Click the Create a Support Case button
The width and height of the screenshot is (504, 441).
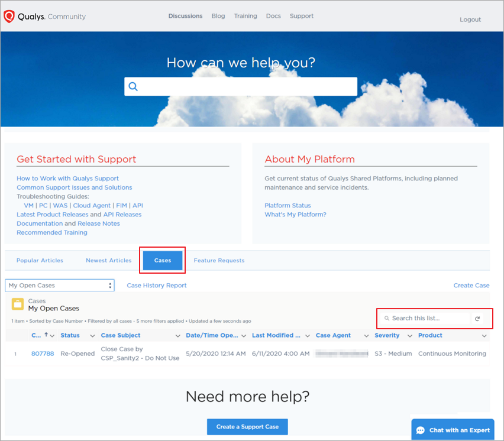pos(247,426)
